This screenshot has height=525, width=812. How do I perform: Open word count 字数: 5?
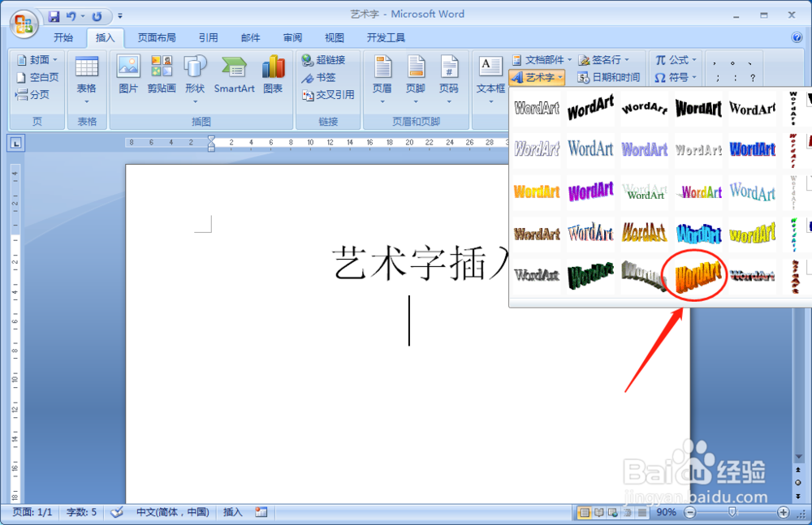[x=81, y=512]
